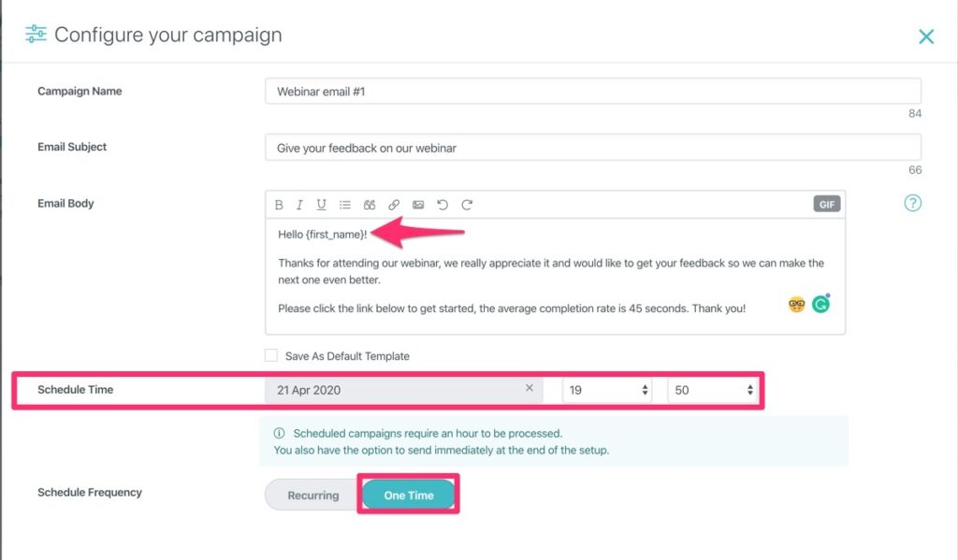Select Recurring schedule frequency
The image size is (958, 560).
(x=312, y=495)
